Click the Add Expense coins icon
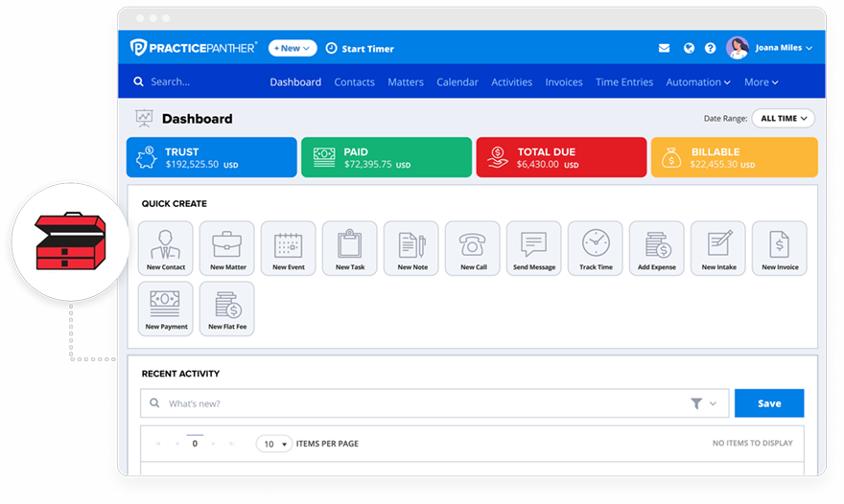The width and height of the screenshot is (844, 504). click(657, 248)
